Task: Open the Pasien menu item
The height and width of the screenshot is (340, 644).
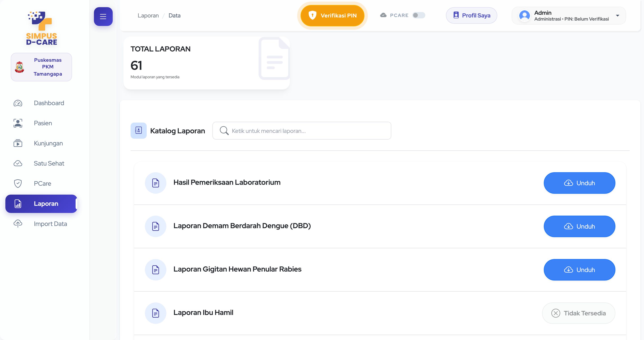Action: click(41, 123)
